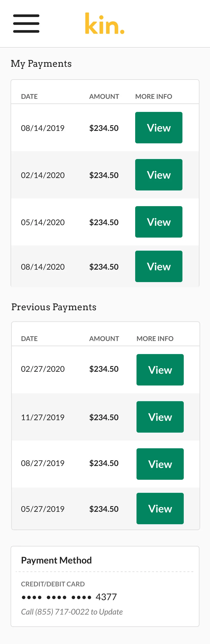Screen dimensions: 210x644
Task: Tap the kin. logo
Action: tap(105, 23)
